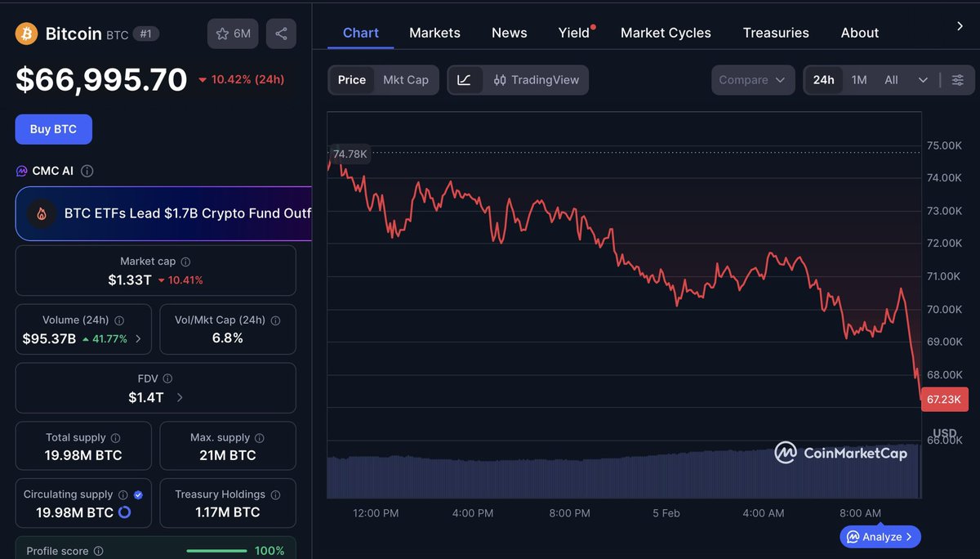Open the share icon button
The image size is (980, 559).
(x=281, y=34)
